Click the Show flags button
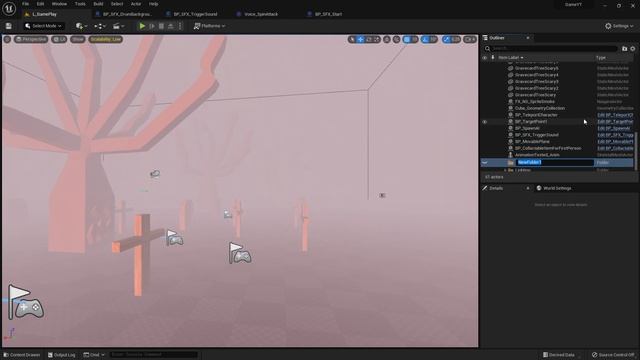This screenshot has width=640, height=360. (78, 39)
